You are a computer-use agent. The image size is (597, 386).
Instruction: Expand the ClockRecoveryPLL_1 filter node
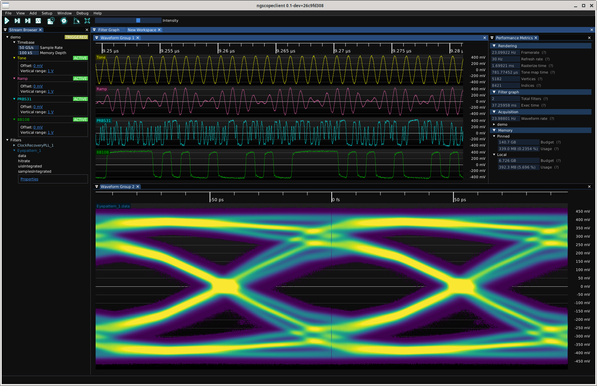(14, 145)
